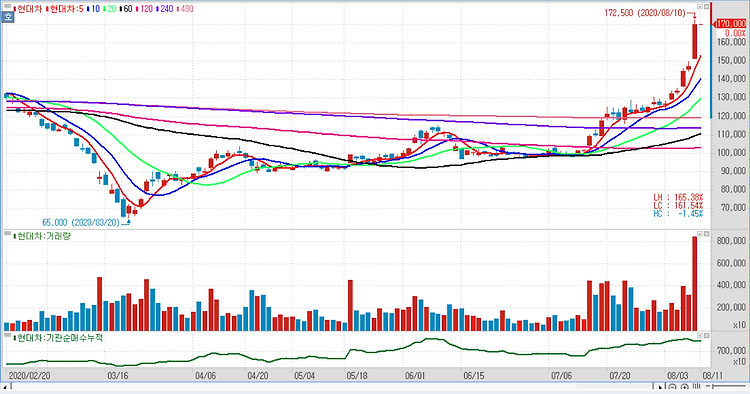Click the bar-spacing icon beside zoom buttons
Image resolution: width=750 pixels, height=394 pixels.
(696, 387)
